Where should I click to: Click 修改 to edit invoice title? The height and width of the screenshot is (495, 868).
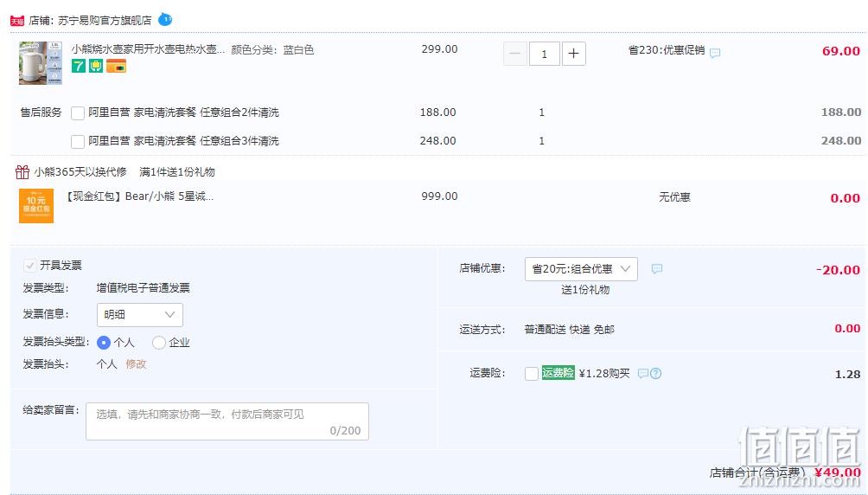pyautogui.click(x=137, y=364)
